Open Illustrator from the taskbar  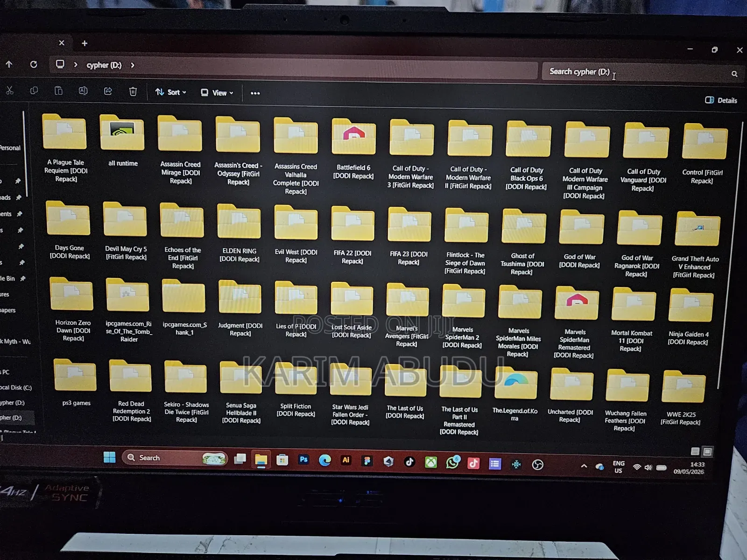(346, 460)
